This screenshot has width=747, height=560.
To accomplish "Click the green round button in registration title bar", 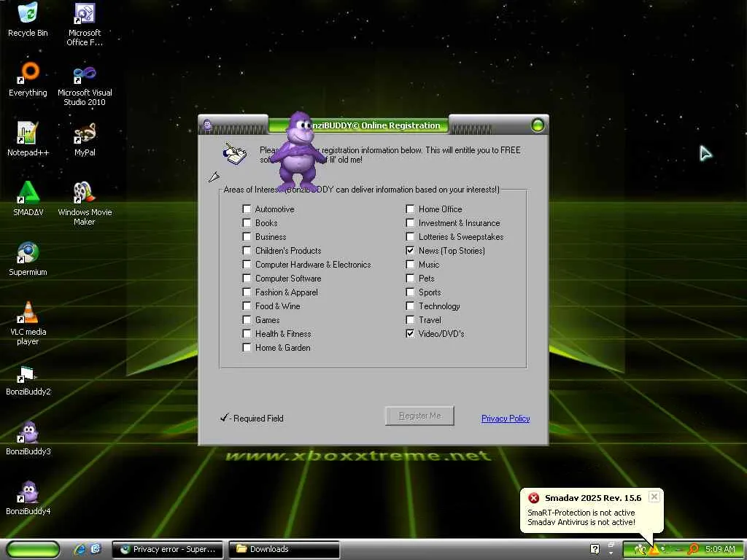I will coord(538,125).
